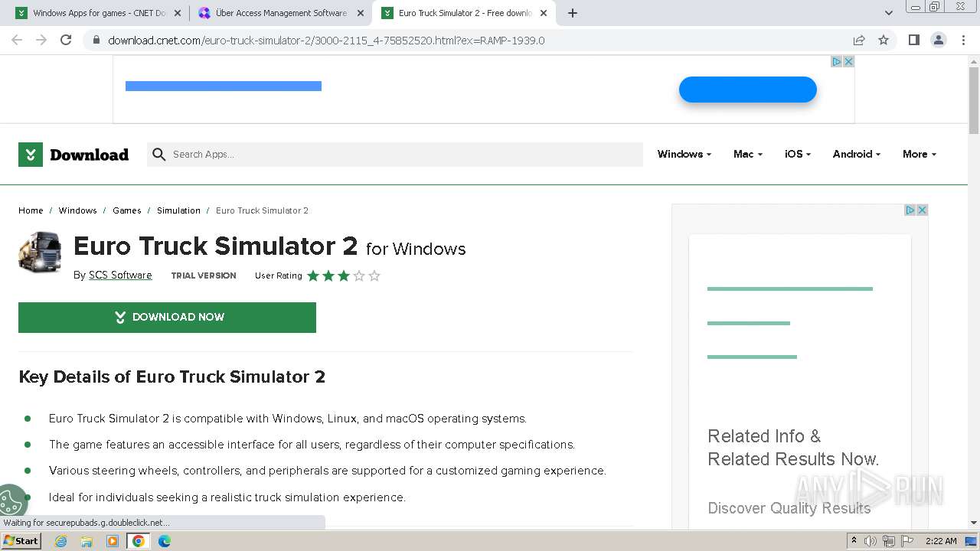The height and width of the screenshot is (551, 980).
Task: Click the network tray icon
Action: pos(889,541)
